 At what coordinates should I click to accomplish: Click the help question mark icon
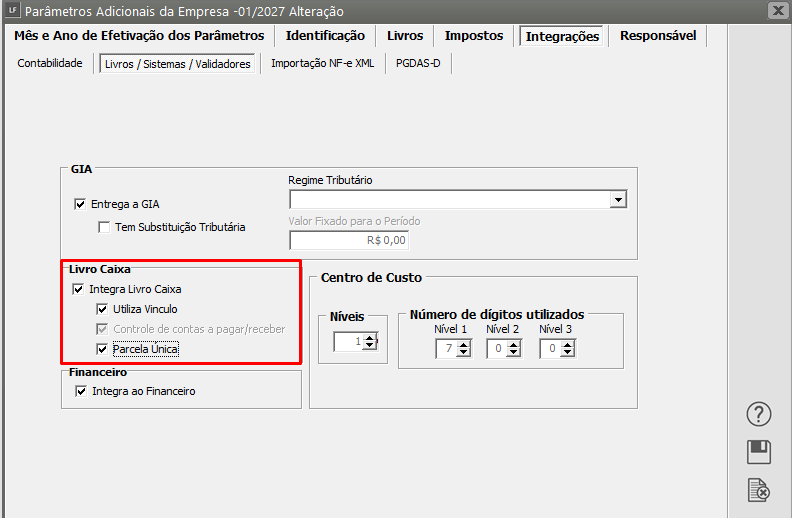(760, 414)
